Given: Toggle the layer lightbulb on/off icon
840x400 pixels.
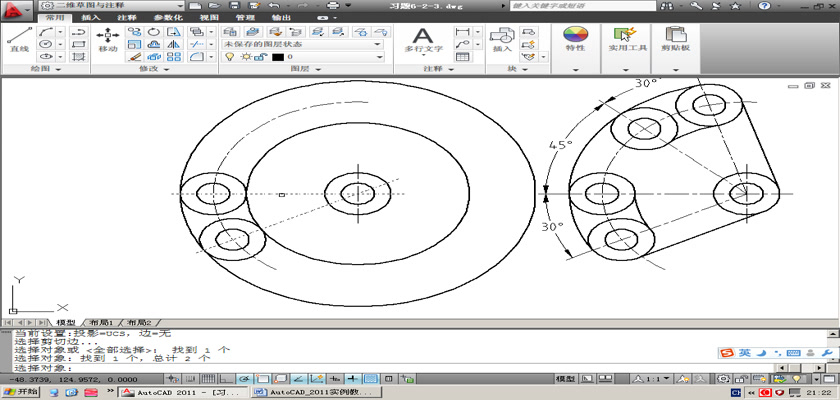Looking at the screenshot, I should tap(229, 57).
